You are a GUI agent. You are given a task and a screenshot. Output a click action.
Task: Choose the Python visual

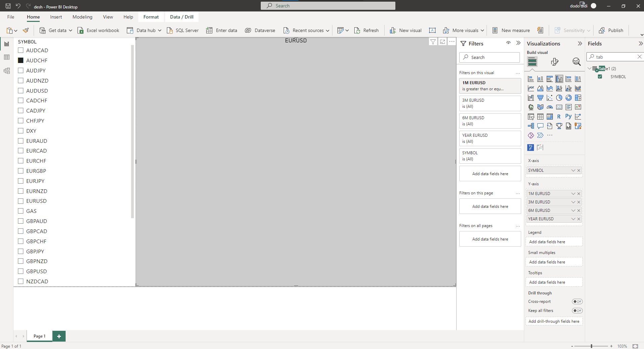point(569,117)
